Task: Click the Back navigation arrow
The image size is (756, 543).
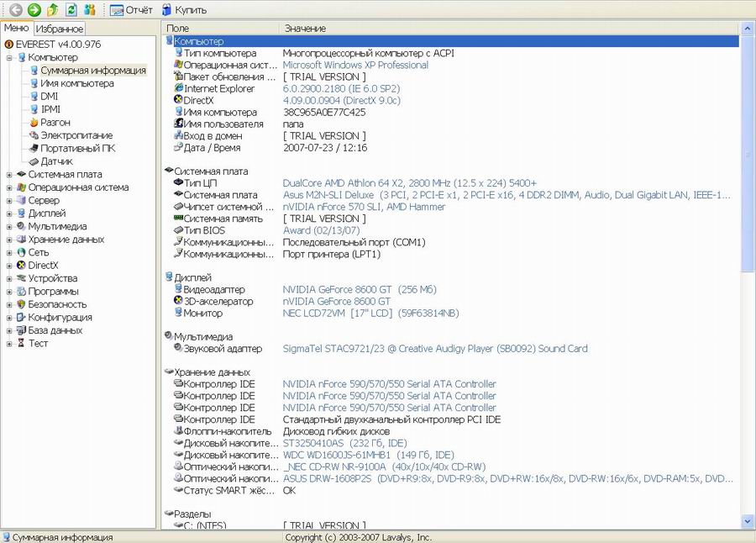Action: (15, 10)
